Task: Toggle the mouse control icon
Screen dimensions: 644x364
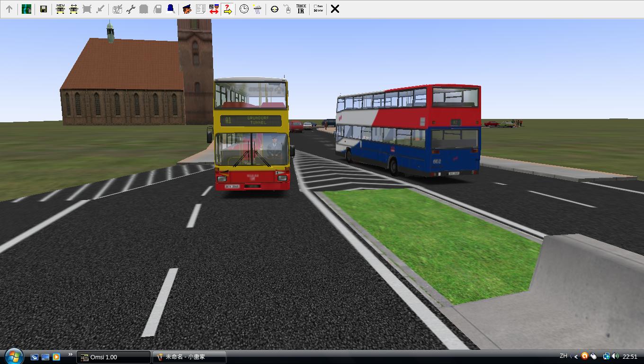Action: 287,9
